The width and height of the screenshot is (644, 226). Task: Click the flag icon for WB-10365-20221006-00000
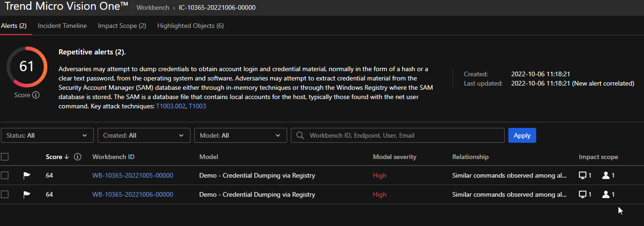27,194
